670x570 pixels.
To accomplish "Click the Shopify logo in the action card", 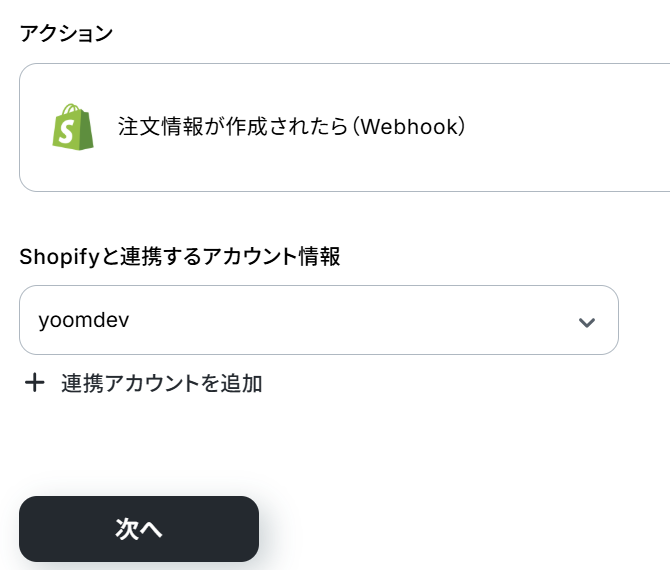I will (73, 128).
